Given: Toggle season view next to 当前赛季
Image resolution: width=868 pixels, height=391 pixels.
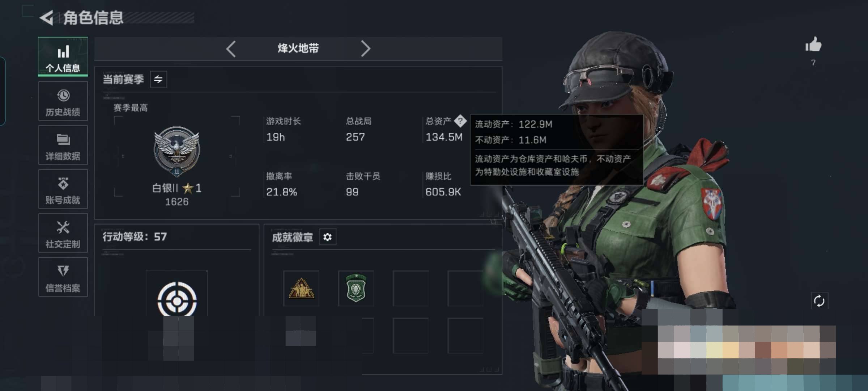Looking at the screenshot, I should [158, 79].
